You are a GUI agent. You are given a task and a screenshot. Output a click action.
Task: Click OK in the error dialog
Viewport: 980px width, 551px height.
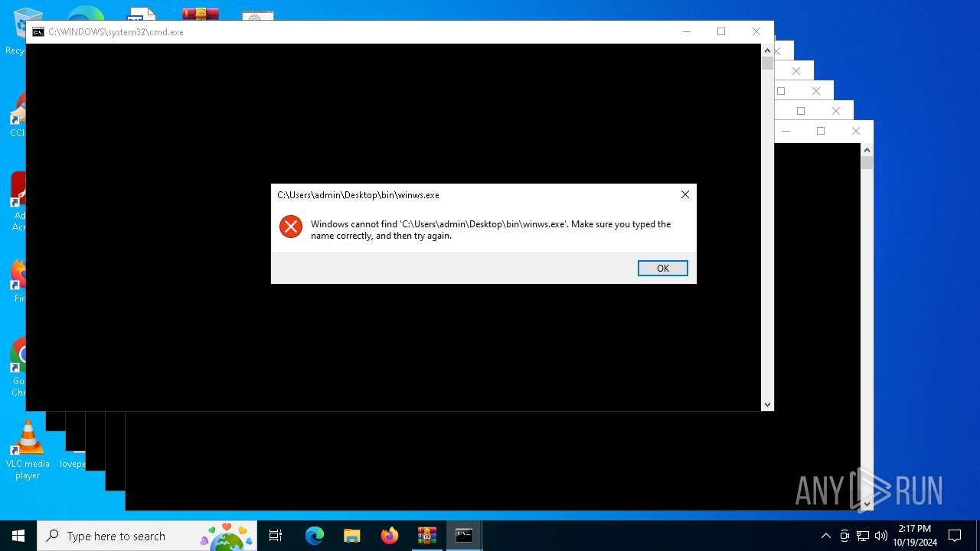pos(663,268)
